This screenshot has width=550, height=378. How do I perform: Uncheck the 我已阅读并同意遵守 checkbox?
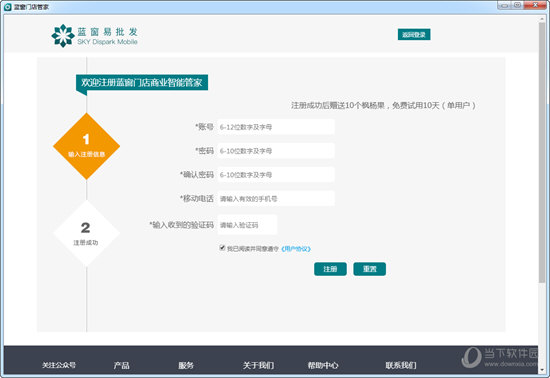[222, 248]
